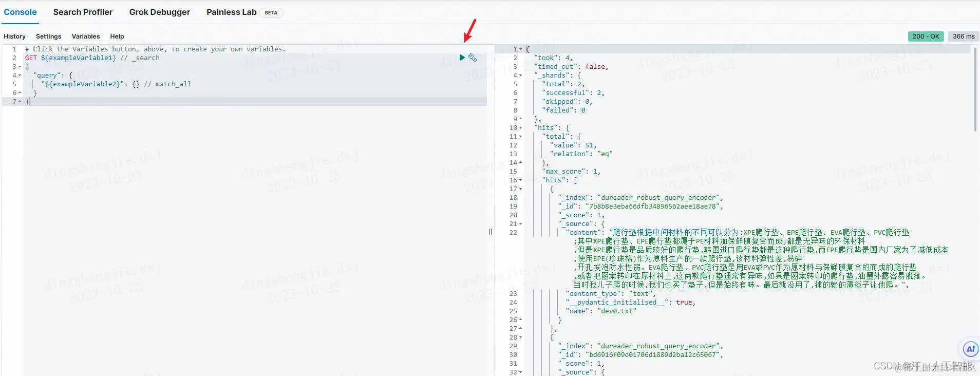Click the "max_score": 1 line
Screen dimensions: 980x376
[x=571, y=172]
